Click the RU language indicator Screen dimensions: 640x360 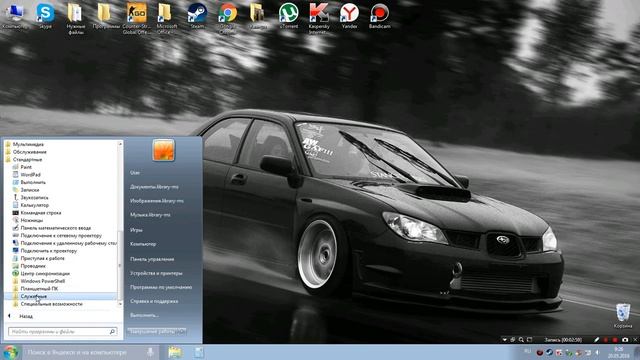527,351
